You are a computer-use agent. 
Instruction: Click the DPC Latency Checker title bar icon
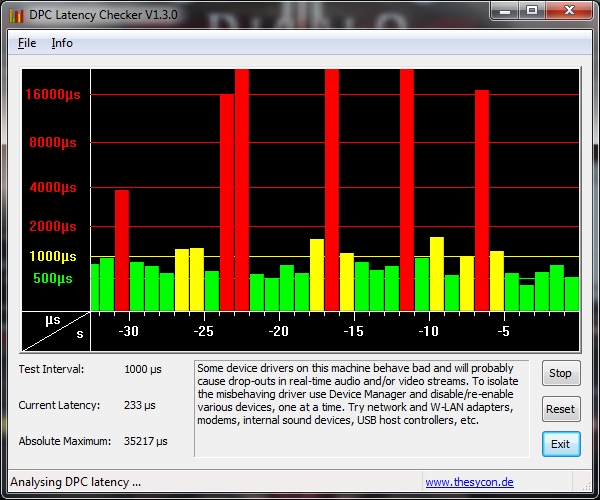16,15
